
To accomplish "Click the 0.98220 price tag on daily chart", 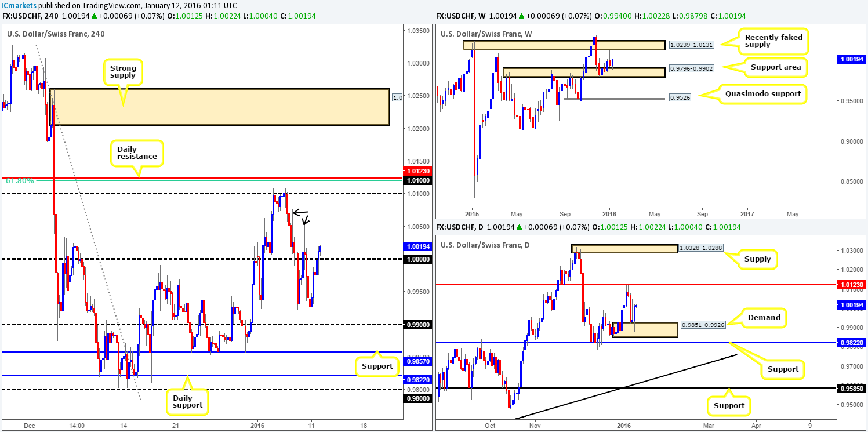I will [852, 343].
